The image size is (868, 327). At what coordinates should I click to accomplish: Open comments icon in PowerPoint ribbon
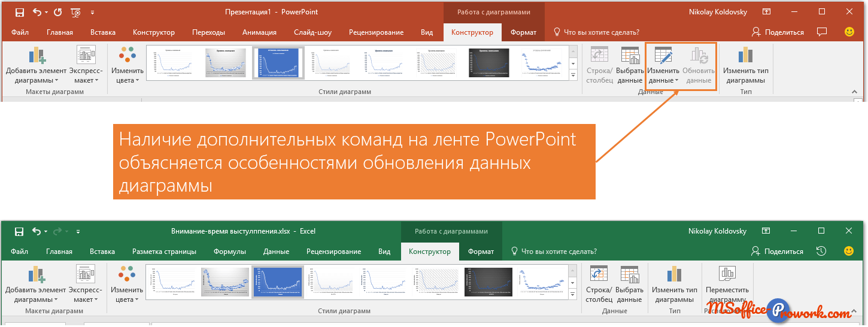pos(822,32)
